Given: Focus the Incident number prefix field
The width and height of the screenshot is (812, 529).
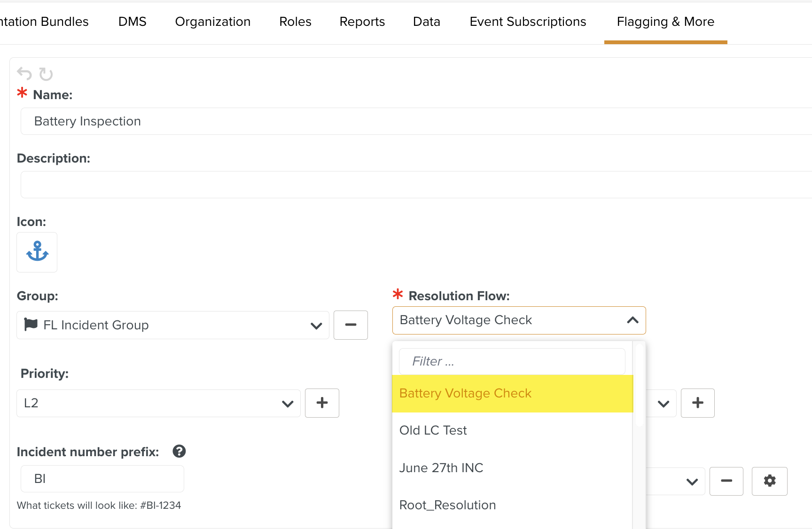Looking at the screenshot, I should point(102,479).
